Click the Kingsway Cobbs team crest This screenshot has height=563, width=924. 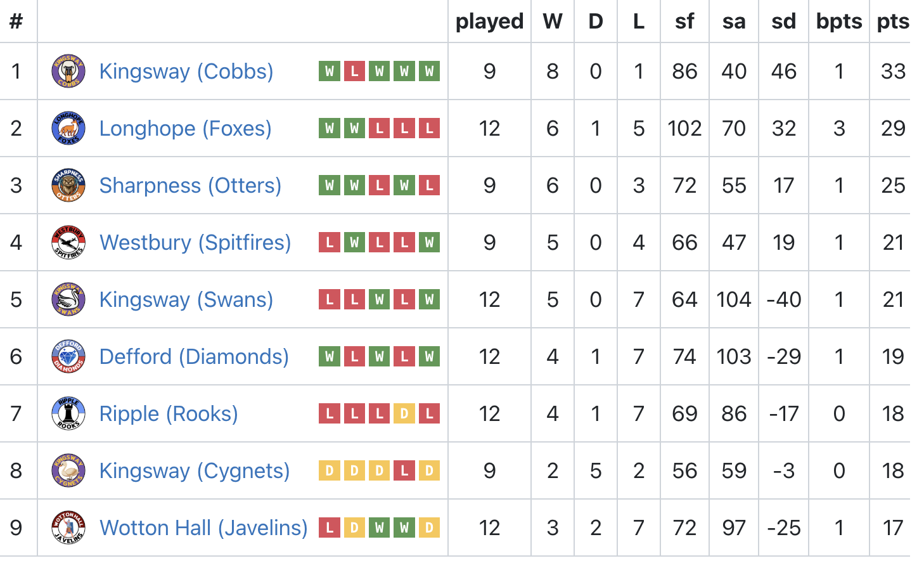click(x=68, y=71)
